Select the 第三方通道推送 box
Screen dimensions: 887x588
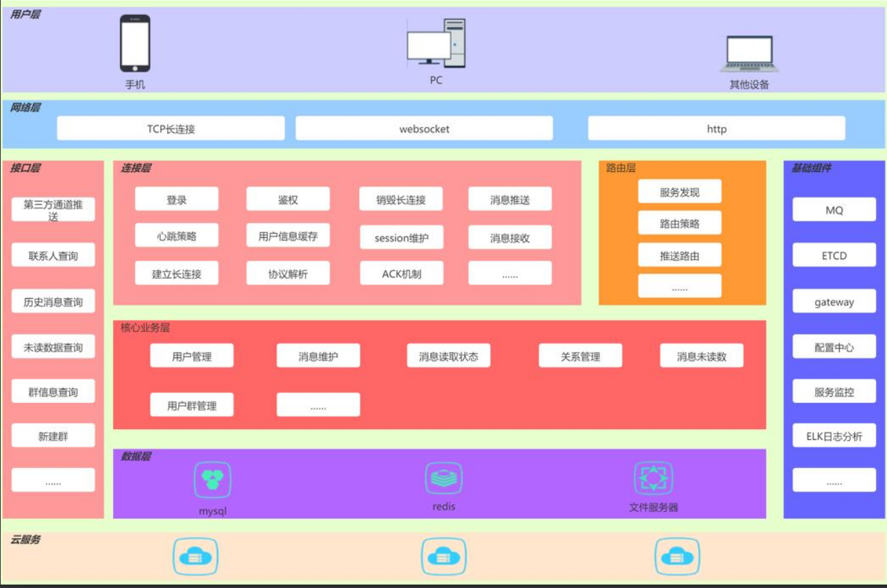[53, 210]
